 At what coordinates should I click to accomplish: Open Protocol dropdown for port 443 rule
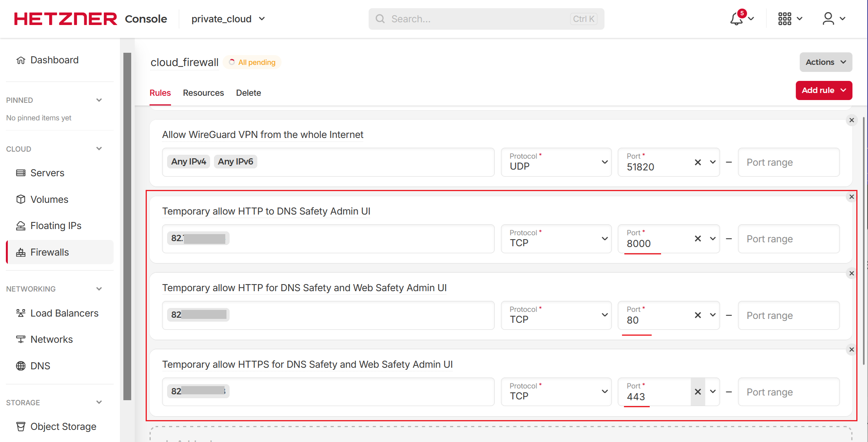(556, 392)
